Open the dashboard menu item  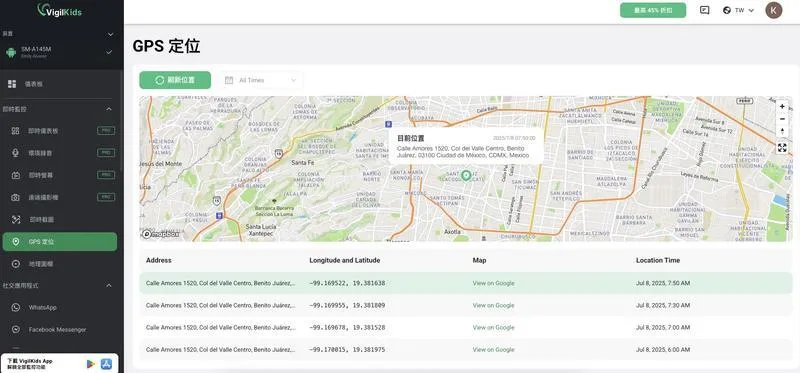tap(60, 84)
